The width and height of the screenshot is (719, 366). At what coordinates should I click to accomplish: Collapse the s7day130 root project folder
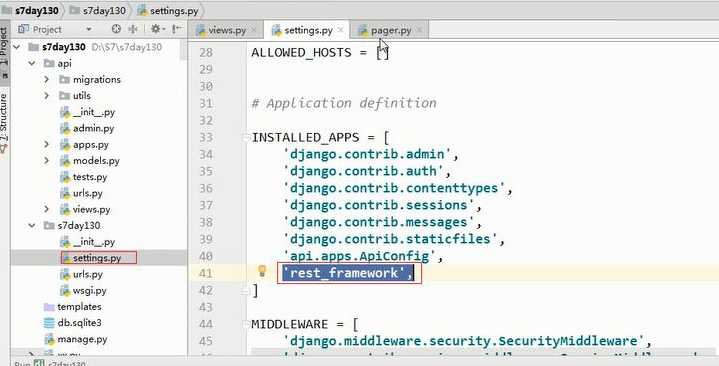pyautogui.click(x=17, y=47)
